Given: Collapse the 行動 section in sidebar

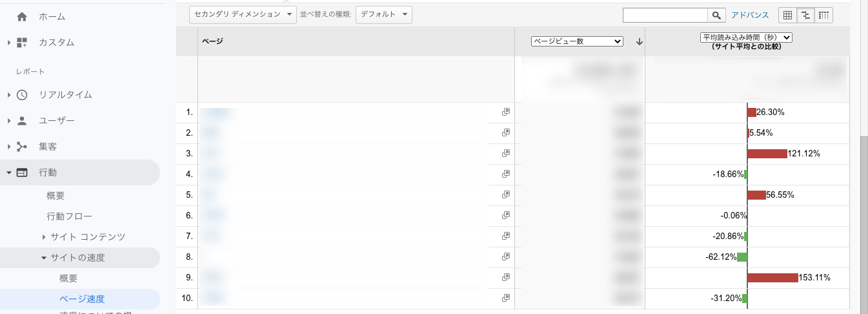Looking at the screenshot, I should pyautogui.click(x=9, y=173).
